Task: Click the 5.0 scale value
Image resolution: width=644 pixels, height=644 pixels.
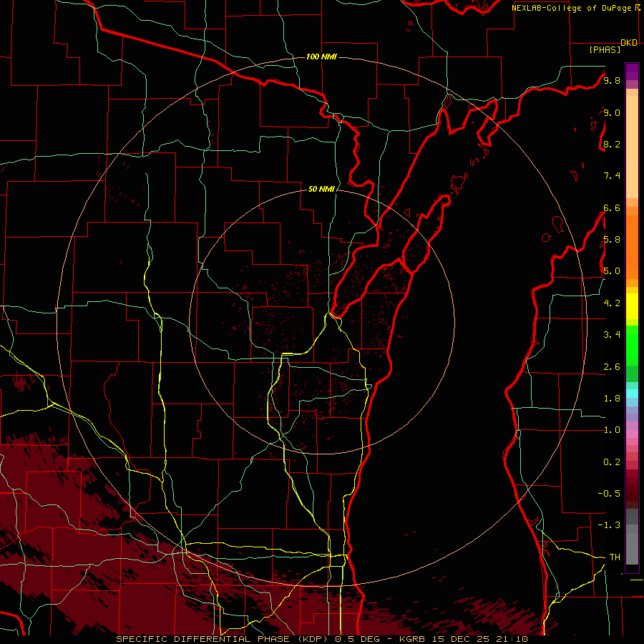Action: click(x=612, y=271)
